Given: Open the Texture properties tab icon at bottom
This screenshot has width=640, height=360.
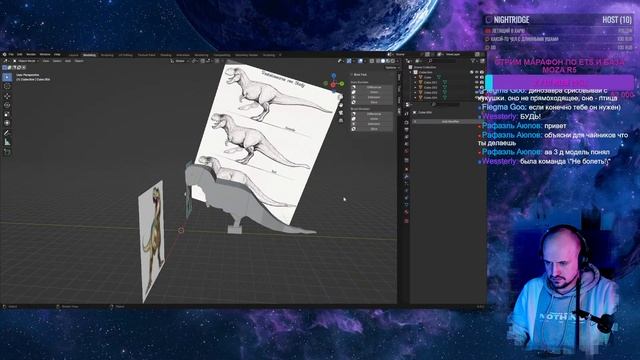Looking at the screenshot, I should tap(407, 221).
